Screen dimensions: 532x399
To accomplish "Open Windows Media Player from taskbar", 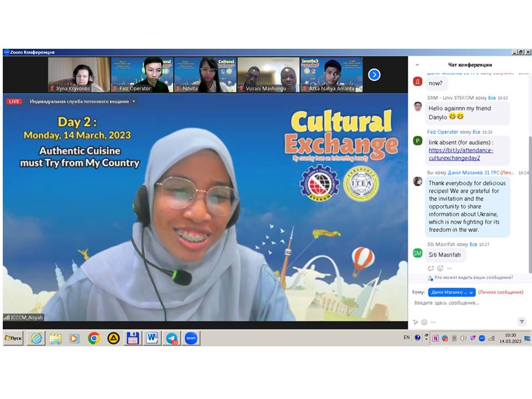I will point(74,338).
